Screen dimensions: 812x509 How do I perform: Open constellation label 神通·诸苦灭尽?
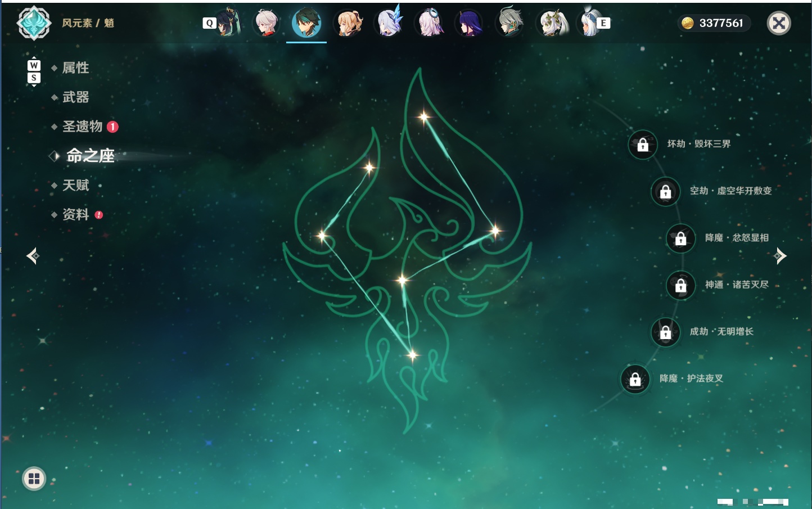[737, 285]
